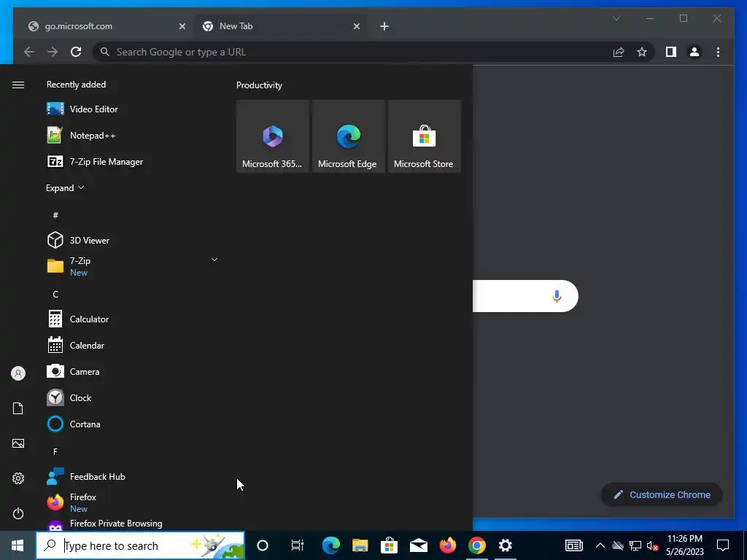Open Chrome's tab search dropdown arrow
Viewport: 747px width, 560px height.
(616, 18)
